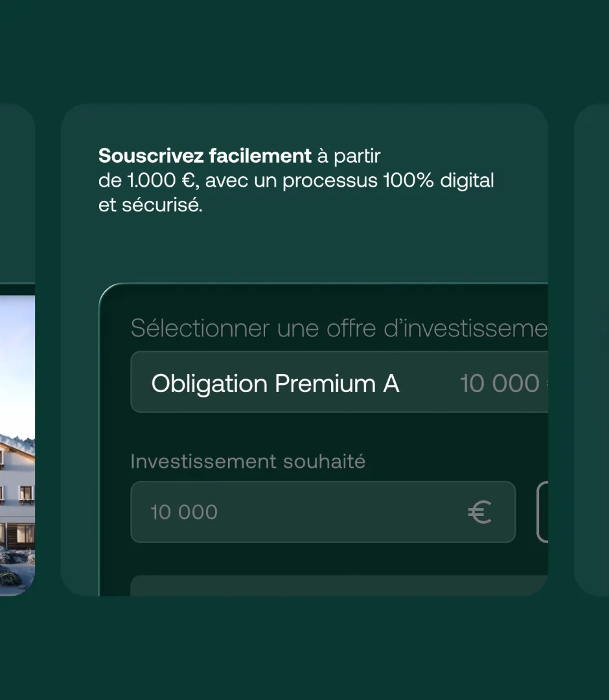The image size is (609, 700).
Task: Click the et sécurisé text line
Action: tap(150, 205)
